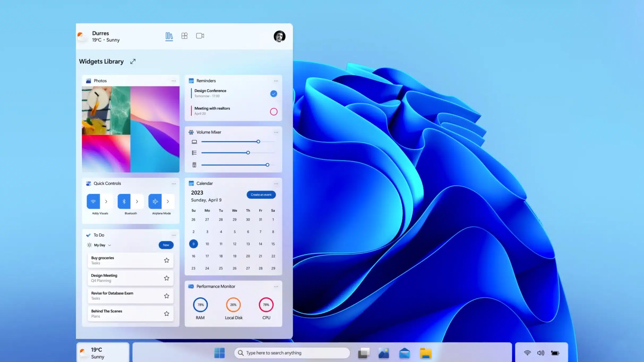Screen dimensions: 644x362
Task: Expand the Reminders widget overflow menu
Action: coord(276,80)
